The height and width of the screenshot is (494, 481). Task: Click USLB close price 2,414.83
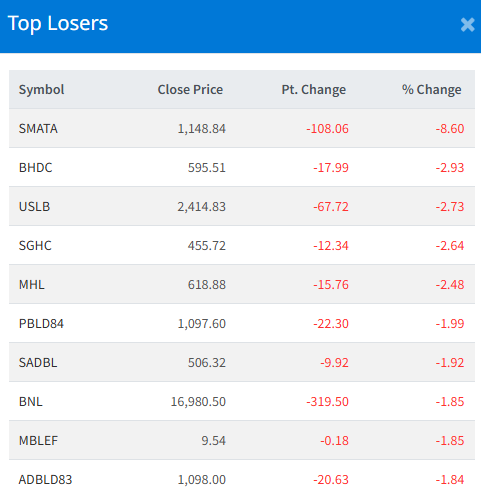(201, 207)
